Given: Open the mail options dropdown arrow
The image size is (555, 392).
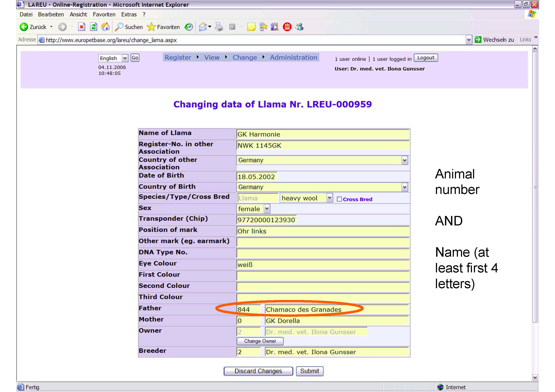Looking at the screenshot, I should (210, 27).
